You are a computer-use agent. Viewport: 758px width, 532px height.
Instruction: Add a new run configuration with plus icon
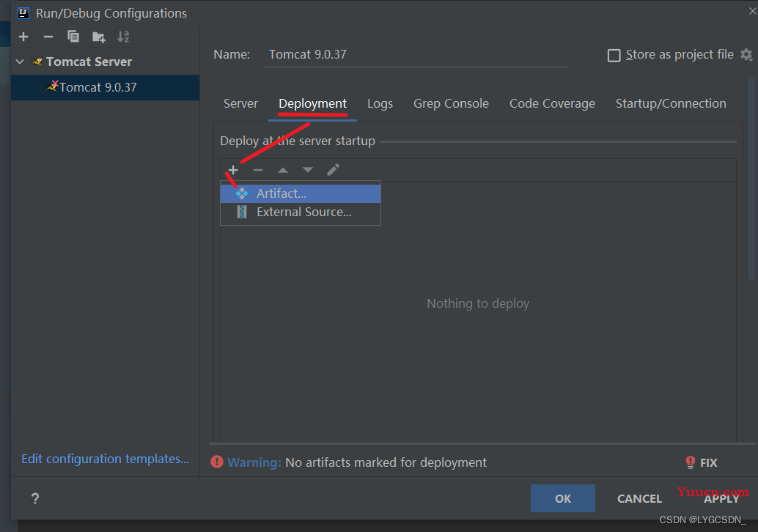pyautogui.click(x=23, y=37)
